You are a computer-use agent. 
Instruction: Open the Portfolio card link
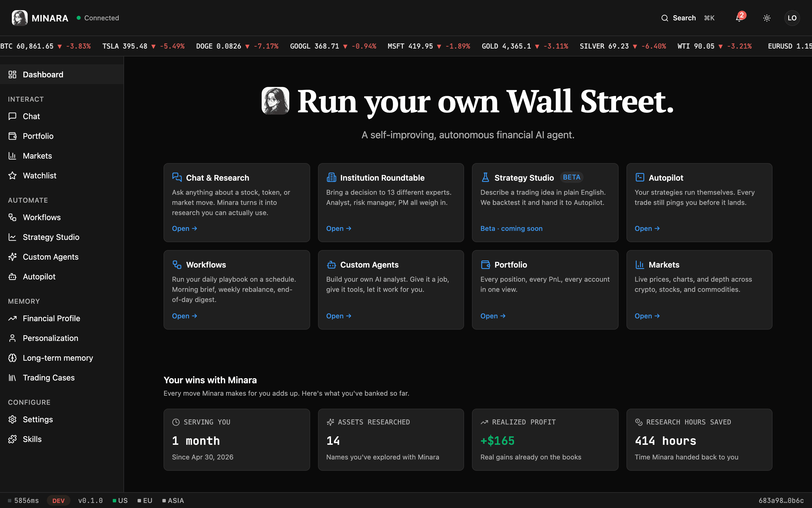click(493, 316)
